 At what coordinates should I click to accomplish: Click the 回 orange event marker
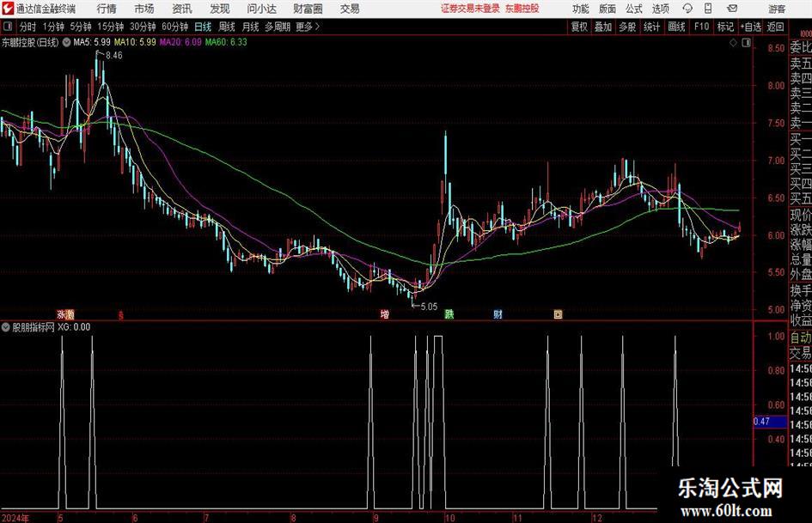[x=559, y=313]
